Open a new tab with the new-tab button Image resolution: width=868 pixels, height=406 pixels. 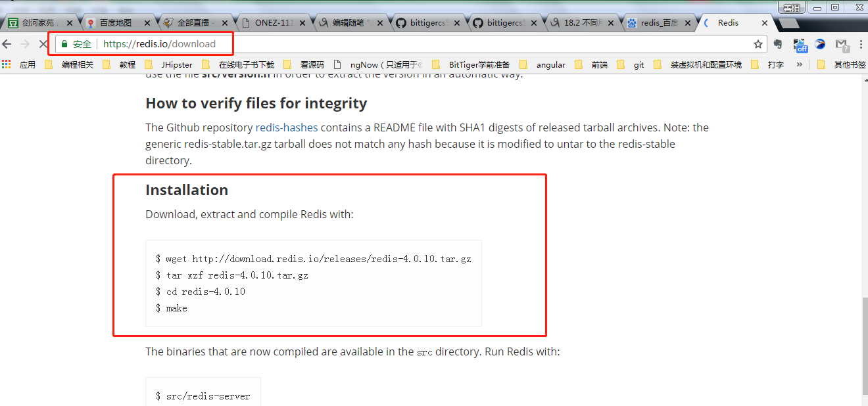click(788, 23)
